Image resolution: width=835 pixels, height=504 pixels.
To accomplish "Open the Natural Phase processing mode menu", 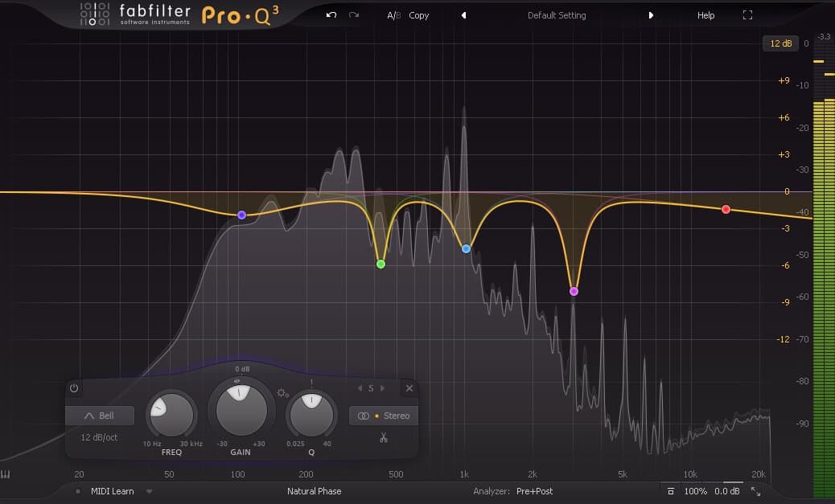I will point(315,491).
